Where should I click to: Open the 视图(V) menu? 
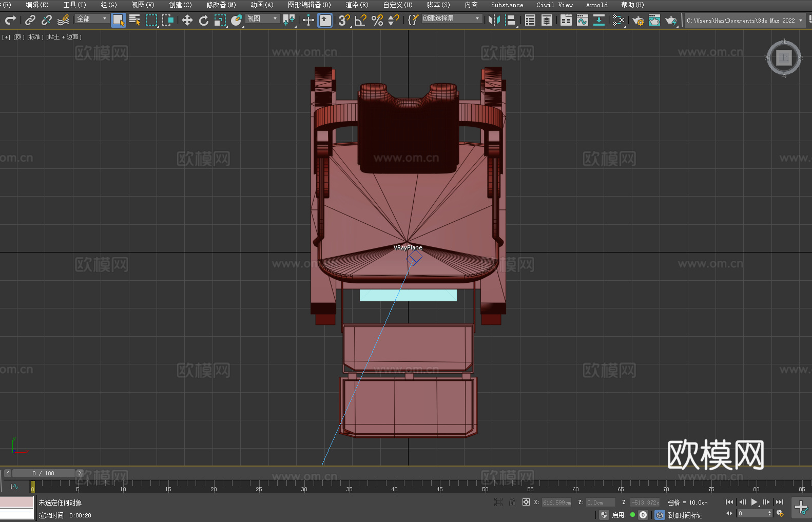pyautogui.click(x=143, y=5)
